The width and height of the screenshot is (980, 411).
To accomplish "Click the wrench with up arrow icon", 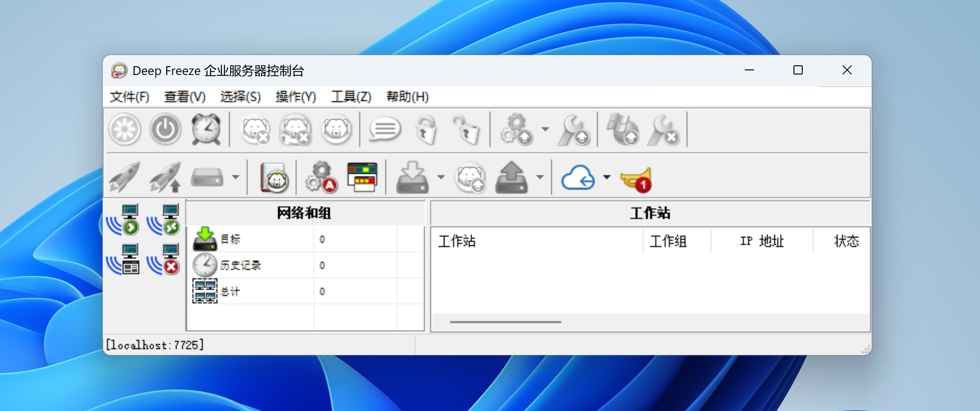I will [574, 130].
